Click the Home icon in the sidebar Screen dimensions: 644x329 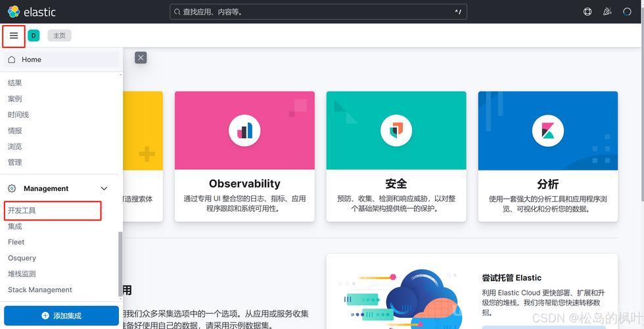click(12, 60)
